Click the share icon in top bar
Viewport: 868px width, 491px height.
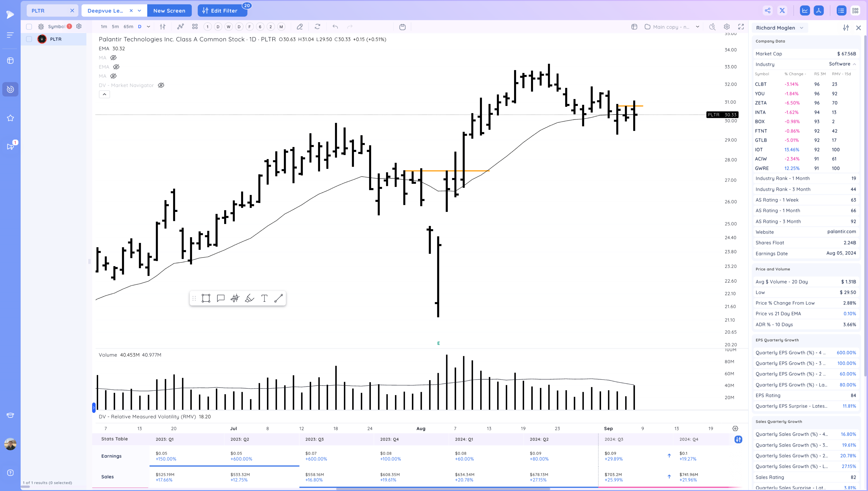[x=768, y=10]
